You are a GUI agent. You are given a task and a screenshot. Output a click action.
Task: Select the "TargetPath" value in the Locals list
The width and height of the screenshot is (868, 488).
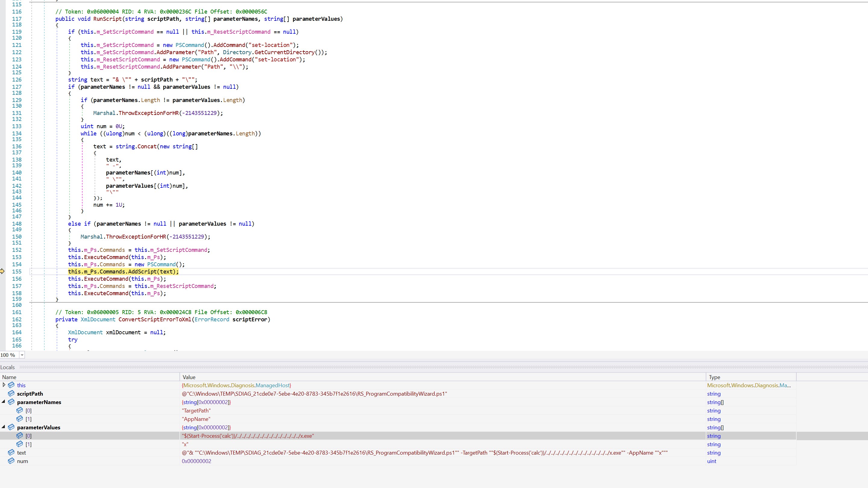(196, 411)
